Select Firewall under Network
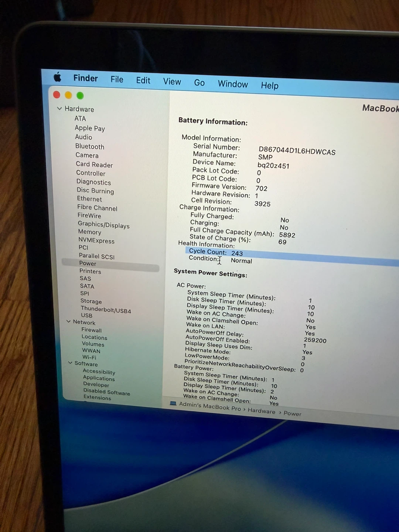The image size is (399, 532). pos(91,330)
